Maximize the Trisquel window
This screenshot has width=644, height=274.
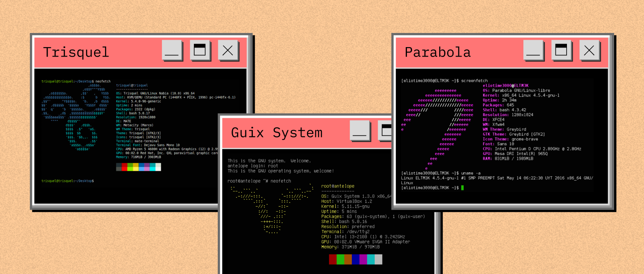[x=200, y=51]
